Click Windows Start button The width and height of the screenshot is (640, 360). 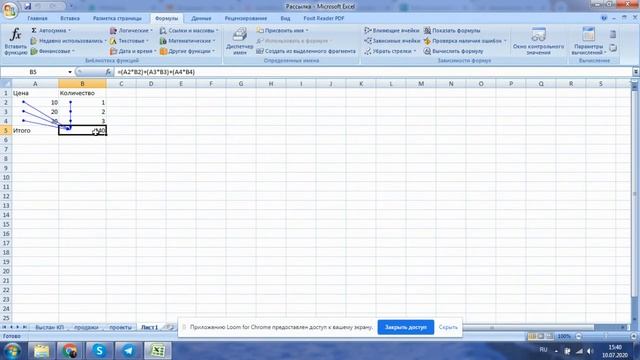[12, 351]
